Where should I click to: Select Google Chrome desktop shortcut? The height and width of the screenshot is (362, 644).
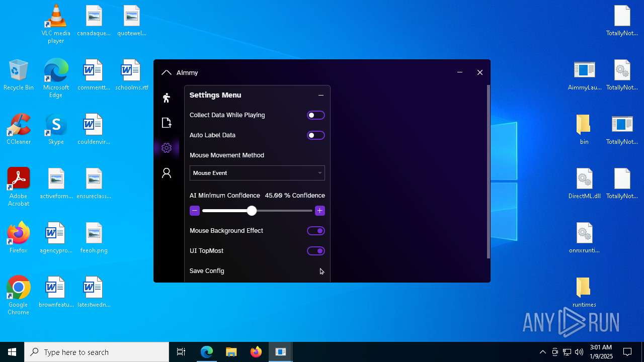coord(19,295)
